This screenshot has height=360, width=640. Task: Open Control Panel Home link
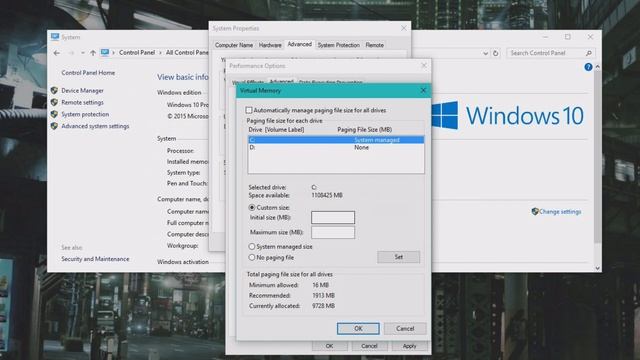click(88, 73)
